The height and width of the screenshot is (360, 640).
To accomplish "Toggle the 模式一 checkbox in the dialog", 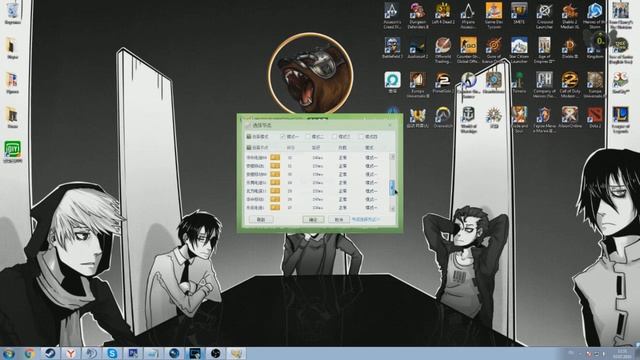I will [282, 137].
